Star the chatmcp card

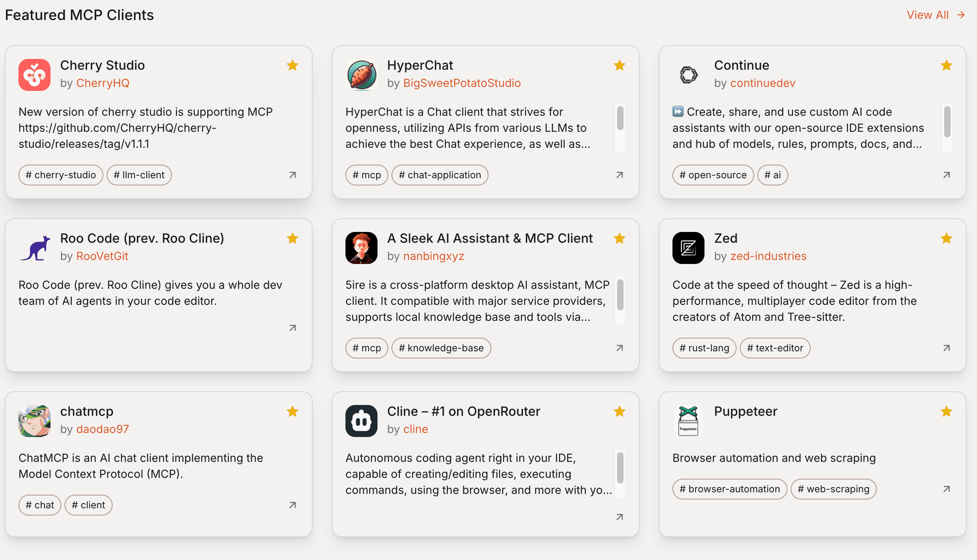coord(293,411)
